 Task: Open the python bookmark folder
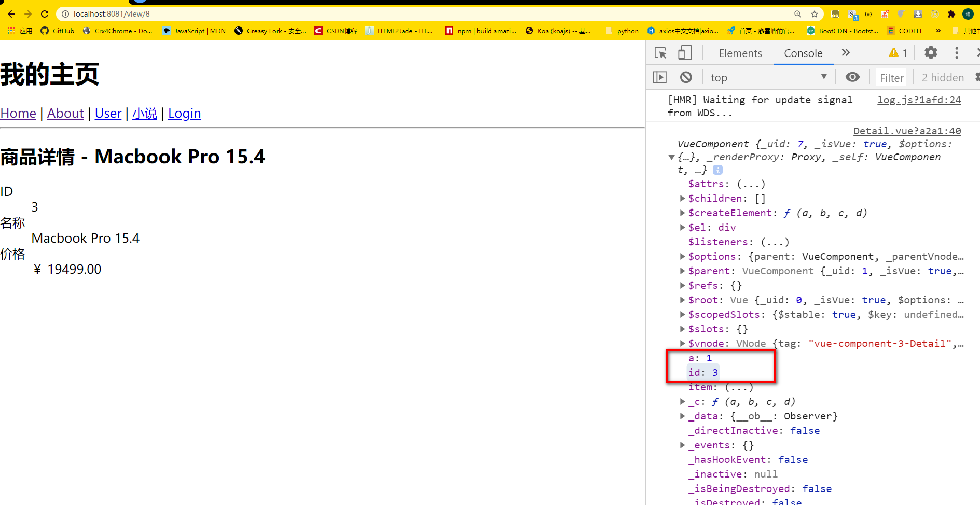(x=622, y=31)
